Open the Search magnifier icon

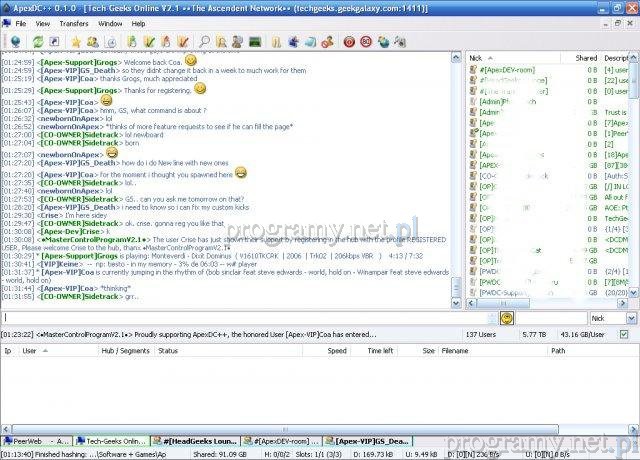204,42
